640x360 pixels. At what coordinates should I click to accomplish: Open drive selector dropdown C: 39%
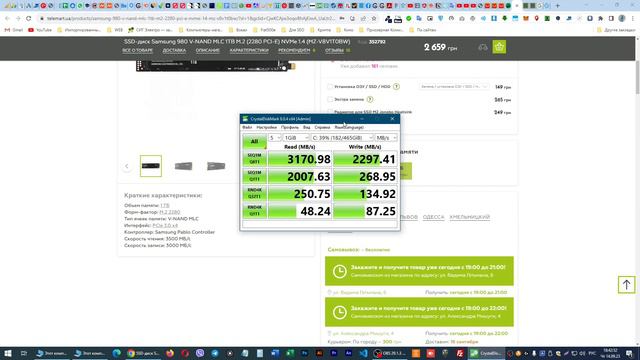(x=342, y=138)
